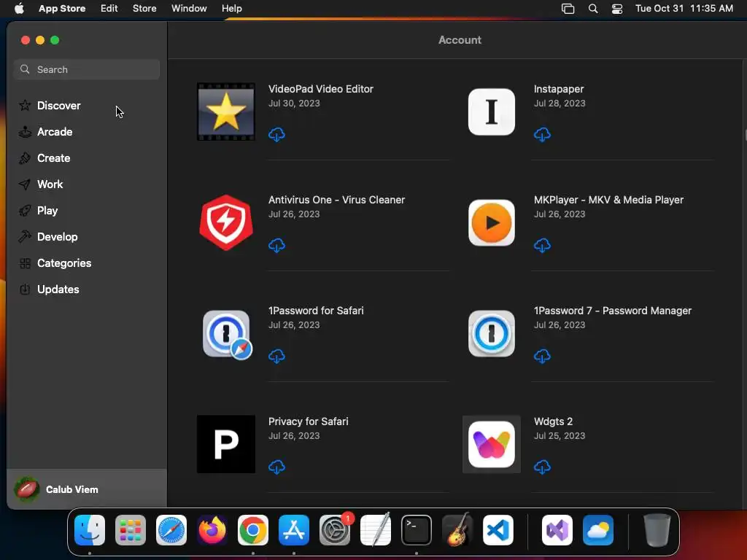Click the Account page scrollbar
The image size is (747, 560).
click(x=745, y=135)
